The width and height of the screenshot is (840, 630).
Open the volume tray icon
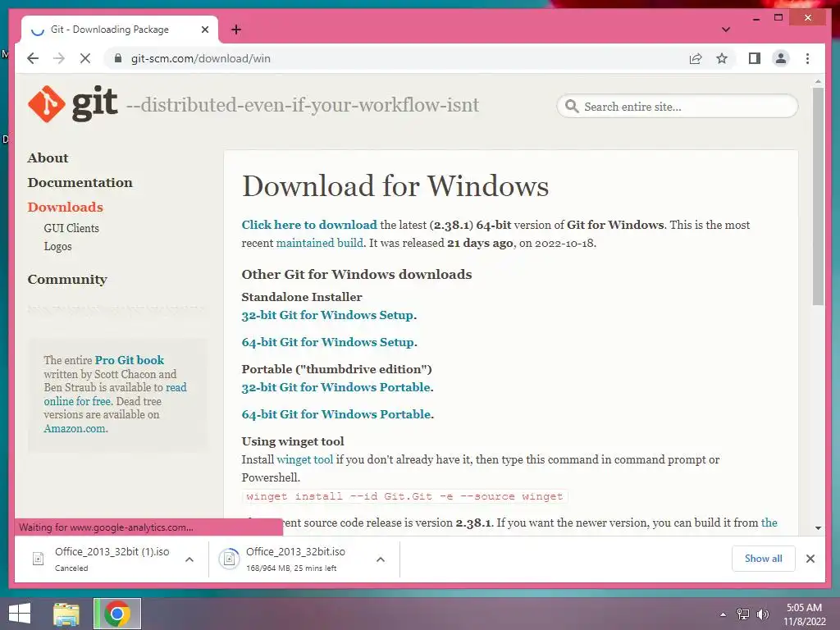pyautogui.click(x=763, y=614)
